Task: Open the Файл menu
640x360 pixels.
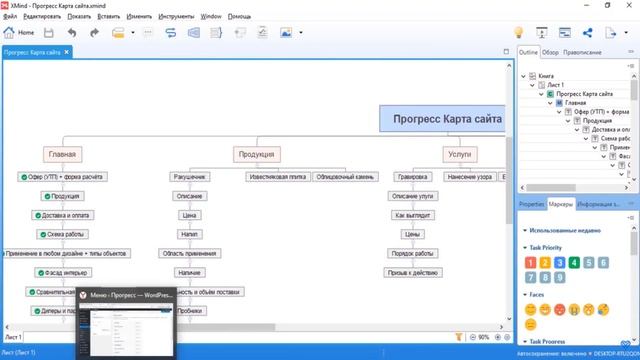Action: click(10, 16)
